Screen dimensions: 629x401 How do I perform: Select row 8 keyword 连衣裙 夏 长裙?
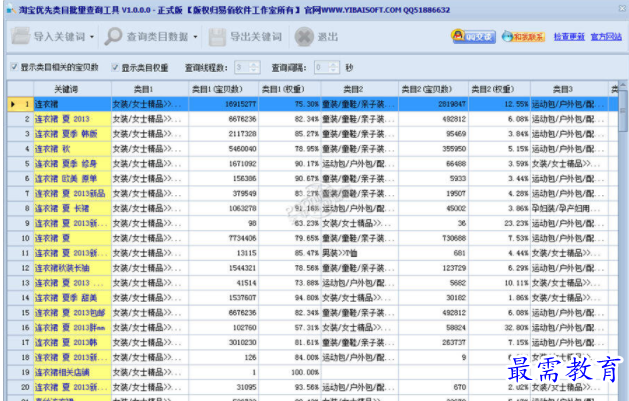[73, 209]
